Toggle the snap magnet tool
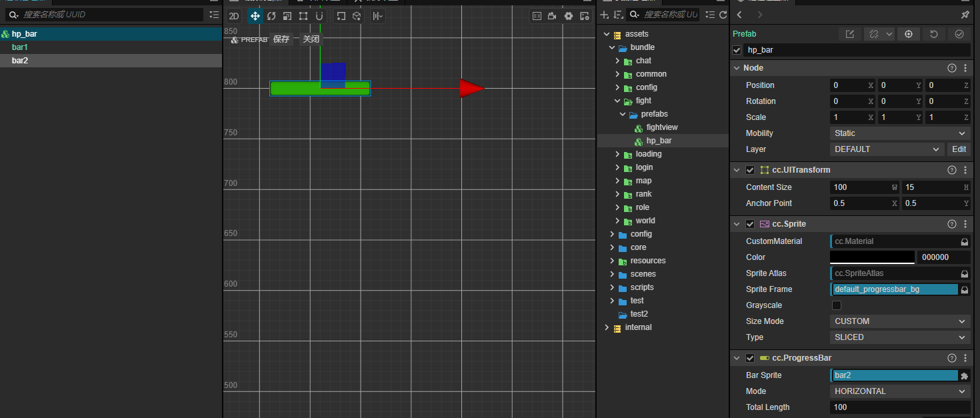The height and width of the screenshot is (418, 980). pyautogui.click(x=319, y=16)
